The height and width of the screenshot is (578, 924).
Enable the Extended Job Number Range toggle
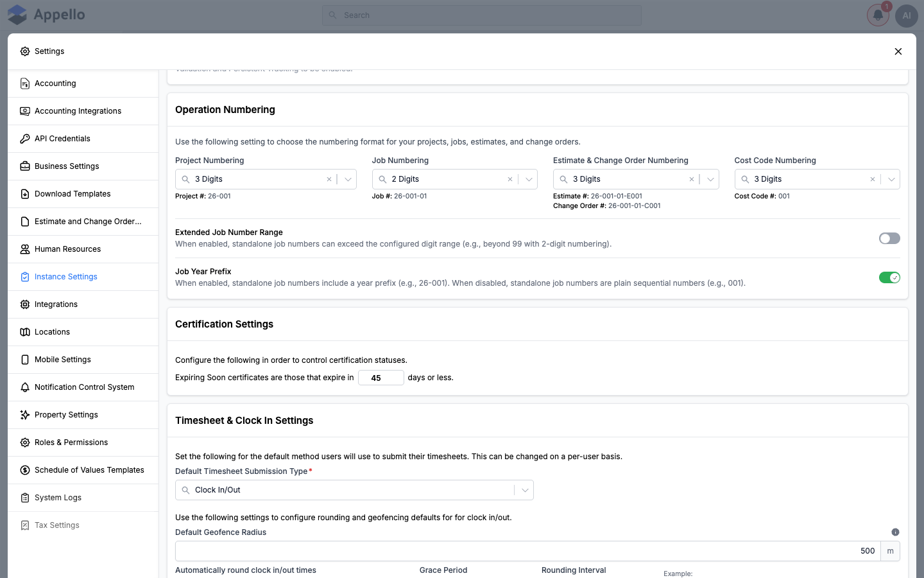click(889, 238)
